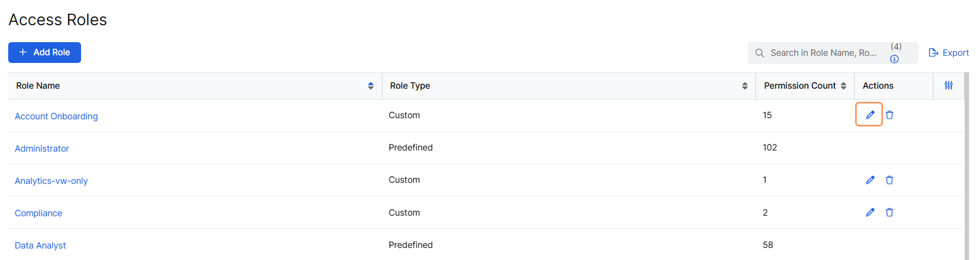
Task: Sort table by Permission Count
Action: 844,86
